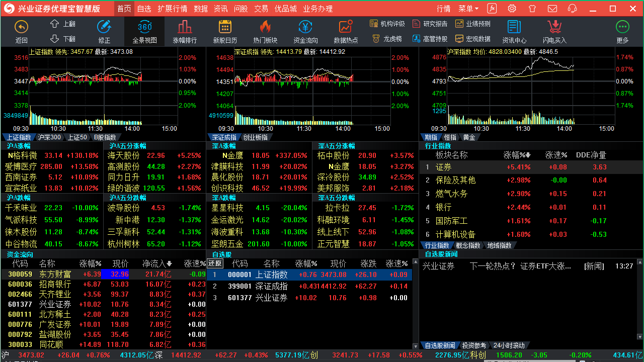Open 资金流向 from the toolbar
Viewport: 644px width, 362px height.
[305, 30]
